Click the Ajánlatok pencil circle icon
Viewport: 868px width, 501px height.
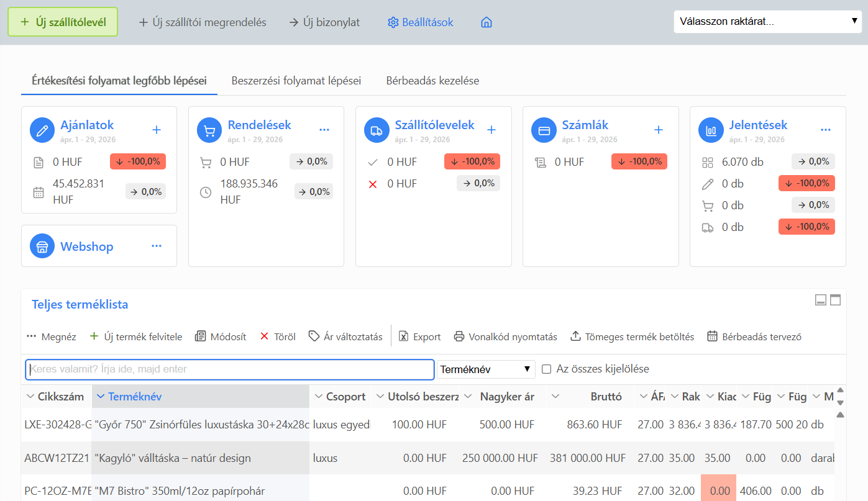coord(42,130)
